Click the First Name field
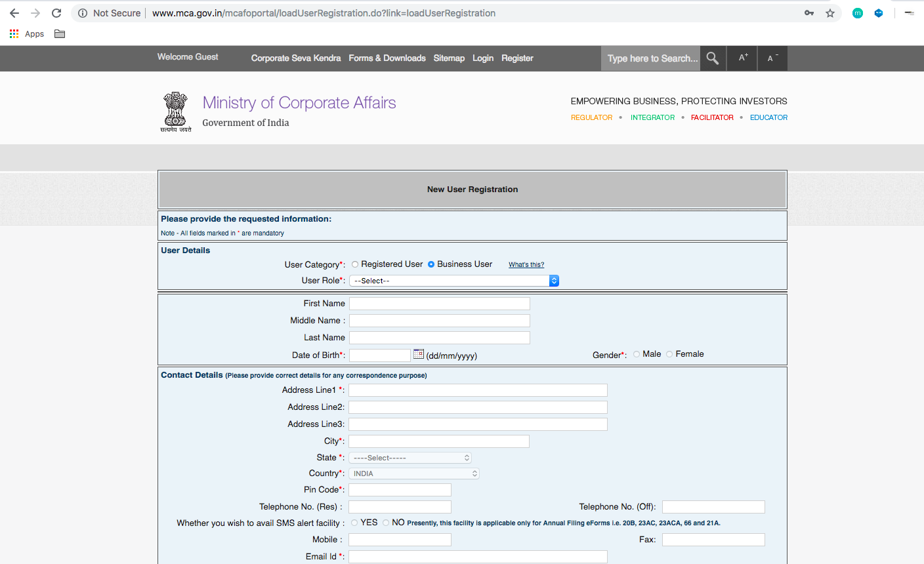Viewport: 924px width, 564px height. [440, 304]
